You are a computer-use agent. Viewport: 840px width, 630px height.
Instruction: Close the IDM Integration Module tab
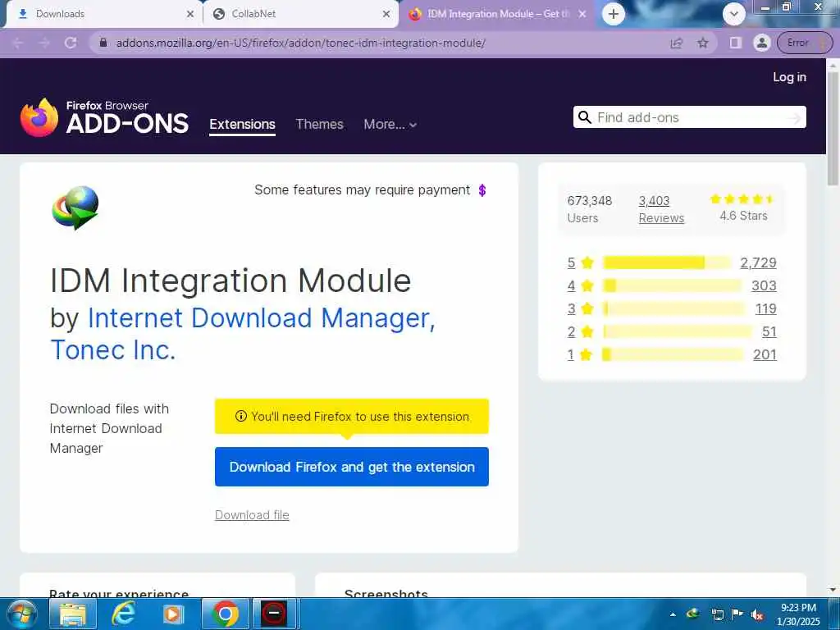tap(582, 14)
